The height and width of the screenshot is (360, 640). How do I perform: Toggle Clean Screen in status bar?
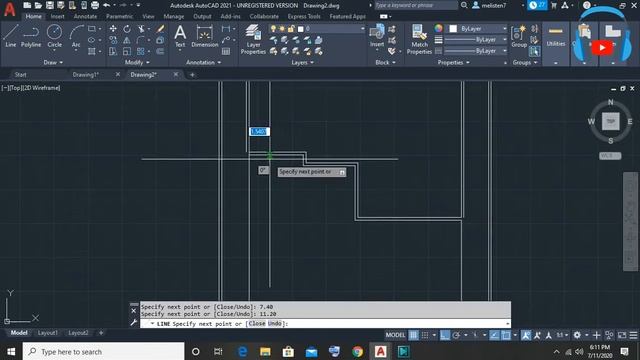[x=622, y=335]
